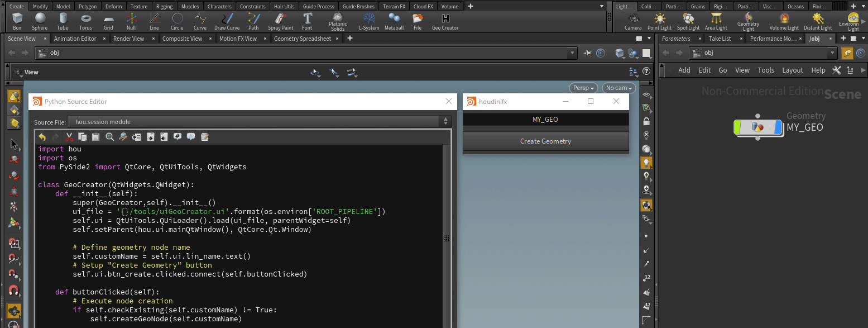Add a Camera from the lights shelf
868x328 pixels.
pos(633,21)
